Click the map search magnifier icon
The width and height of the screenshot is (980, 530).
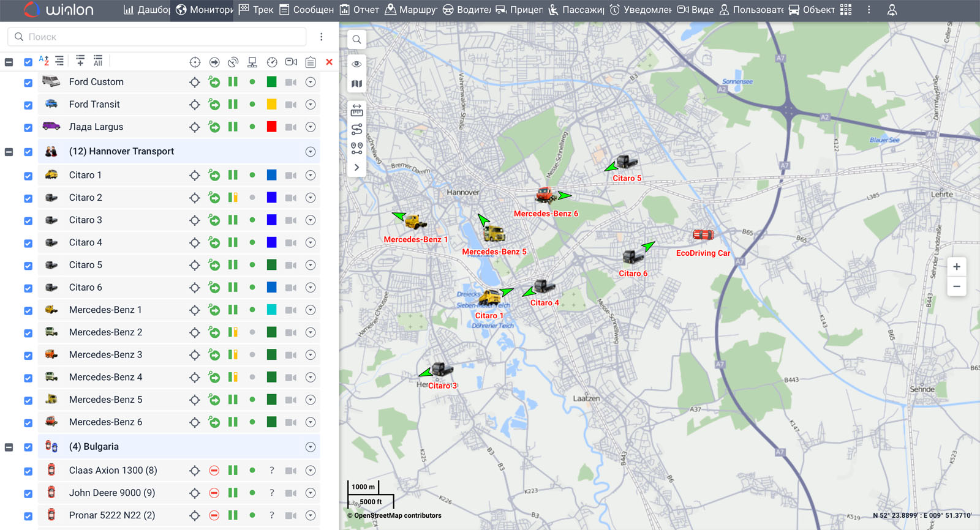tap(356, 40)
